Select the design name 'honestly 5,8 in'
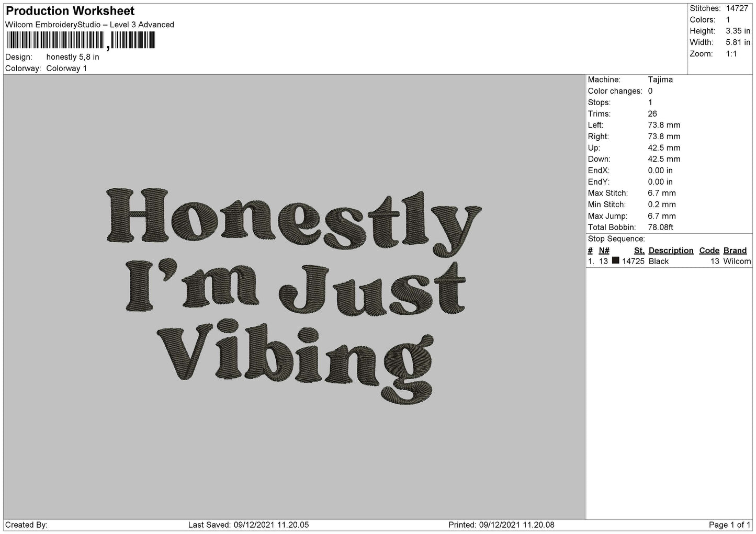Image resolution: width=756 pixels, height=534 pixels. coord(73,57)
